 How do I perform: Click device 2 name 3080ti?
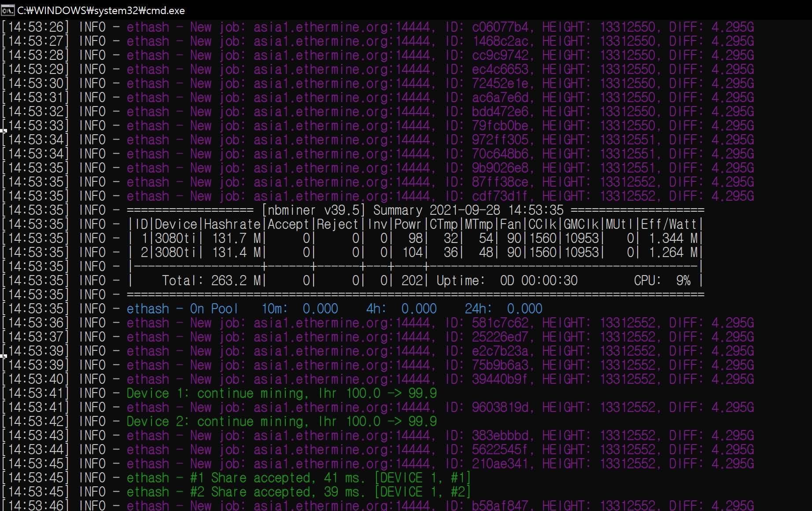(x=176, y=253)
